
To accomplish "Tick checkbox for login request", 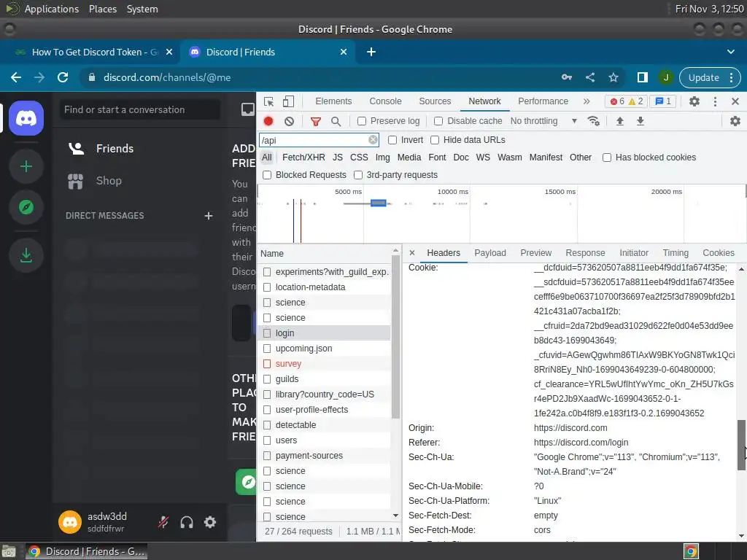I will [x=267, y=332].
